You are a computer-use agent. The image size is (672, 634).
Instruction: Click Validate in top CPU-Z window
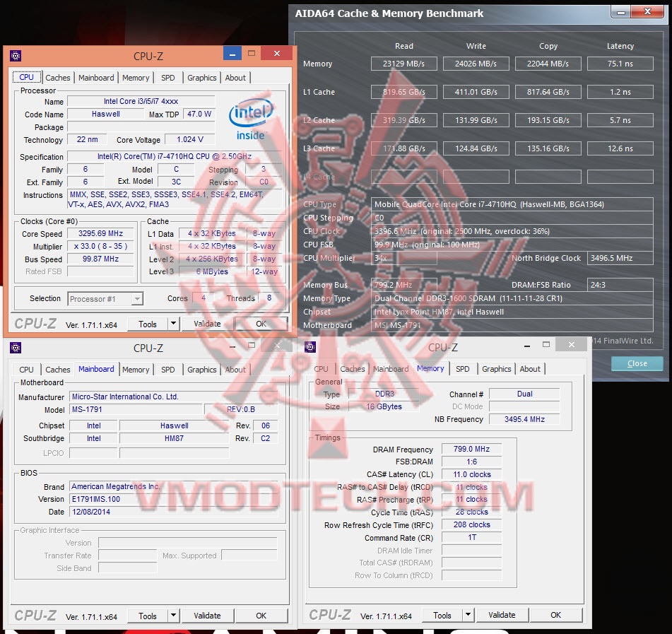pos(208,324)
